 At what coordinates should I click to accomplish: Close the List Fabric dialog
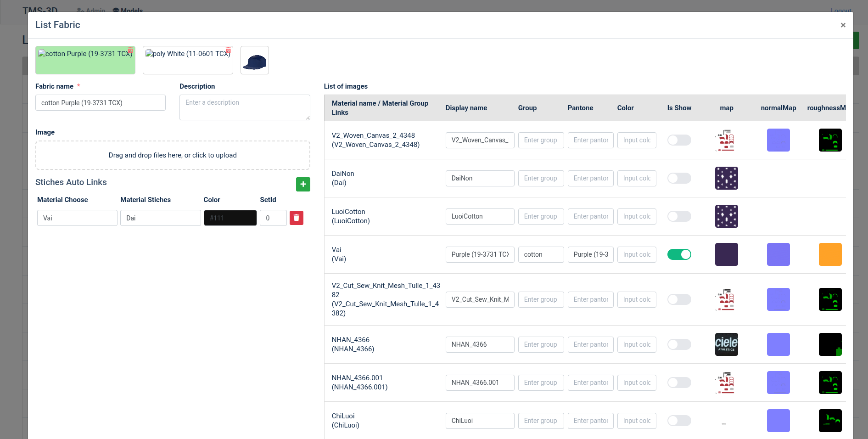pyautogui.click(x=843, y=25)
